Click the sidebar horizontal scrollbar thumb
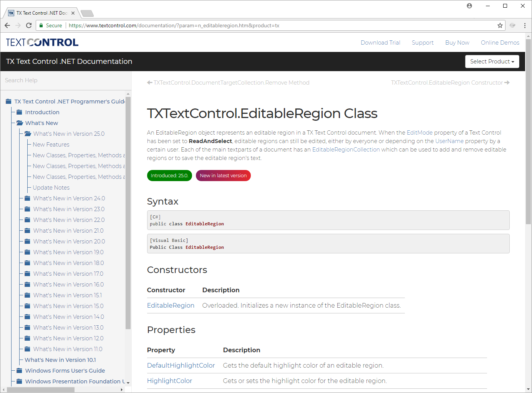532x393 pixels. [x=41, y=390]
